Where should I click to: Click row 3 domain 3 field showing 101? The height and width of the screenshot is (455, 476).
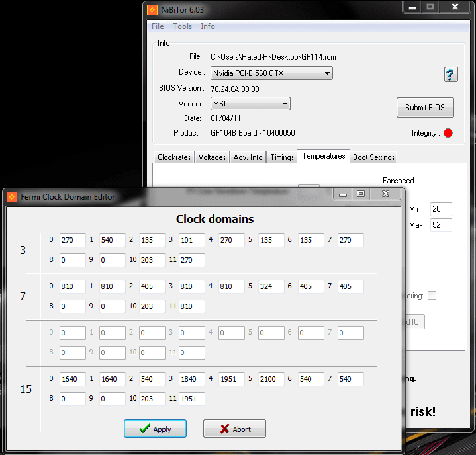[192, 240]
